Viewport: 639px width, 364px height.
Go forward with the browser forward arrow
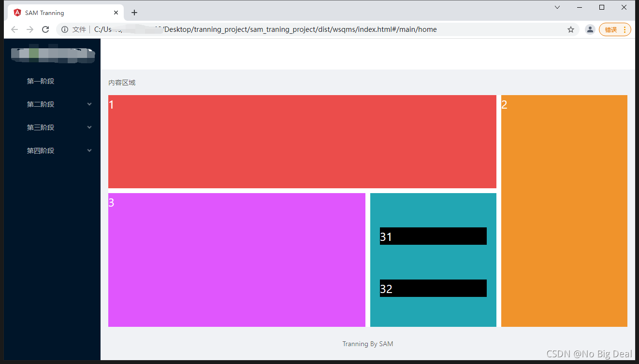coord(30,29)
